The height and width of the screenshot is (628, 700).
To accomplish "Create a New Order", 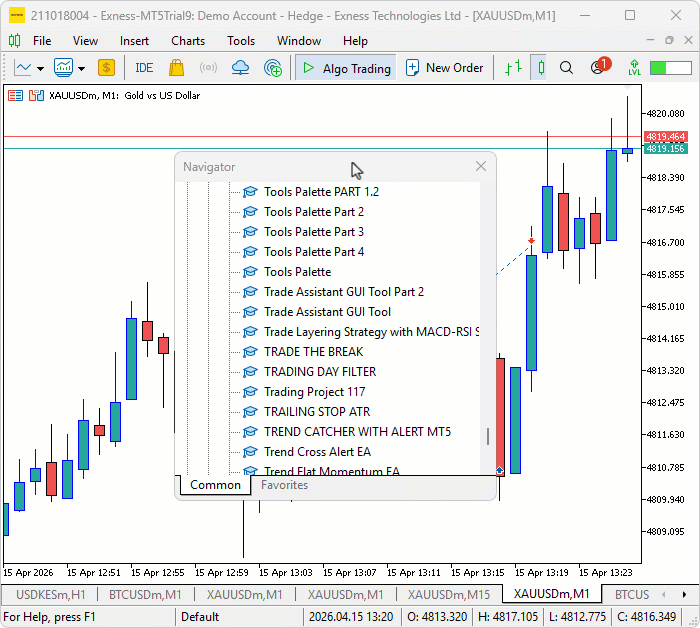I will pos(444,68).
